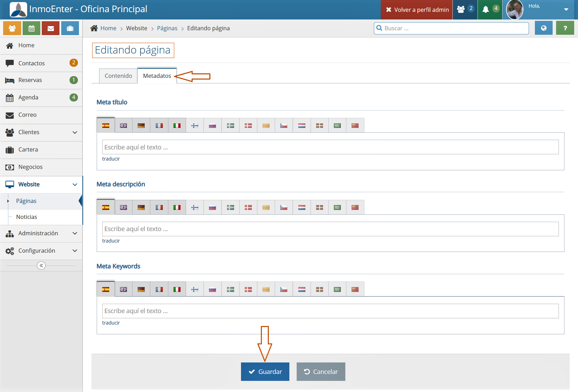
Task: Select Finnish flag under Meta título
Action: pyautogui.click(x=195, y=125)
